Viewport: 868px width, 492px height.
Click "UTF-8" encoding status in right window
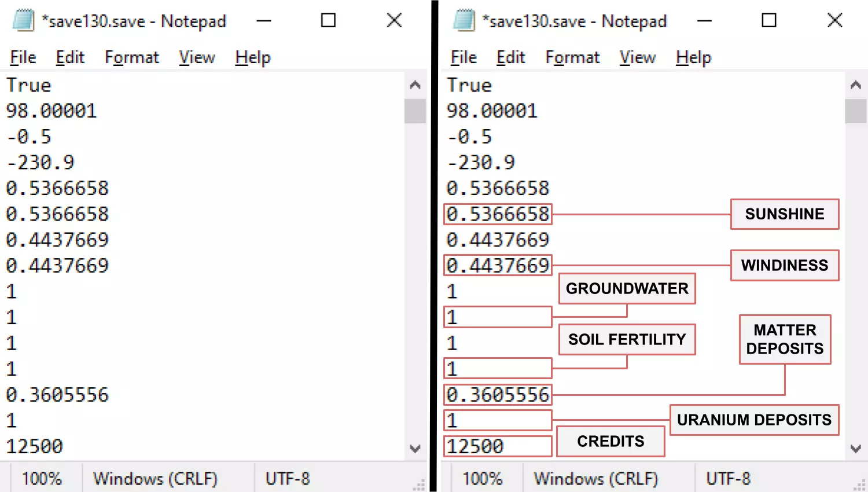(728, 479)
